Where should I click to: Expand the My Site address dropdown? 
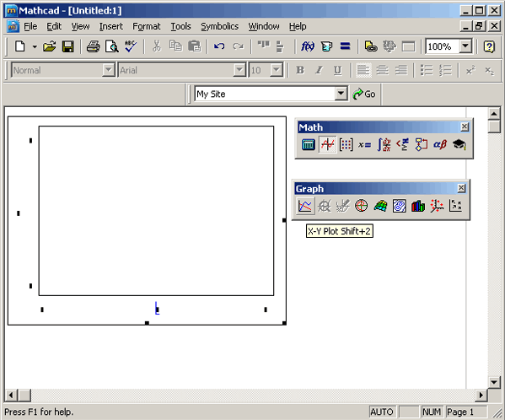[x=341, y=94]
